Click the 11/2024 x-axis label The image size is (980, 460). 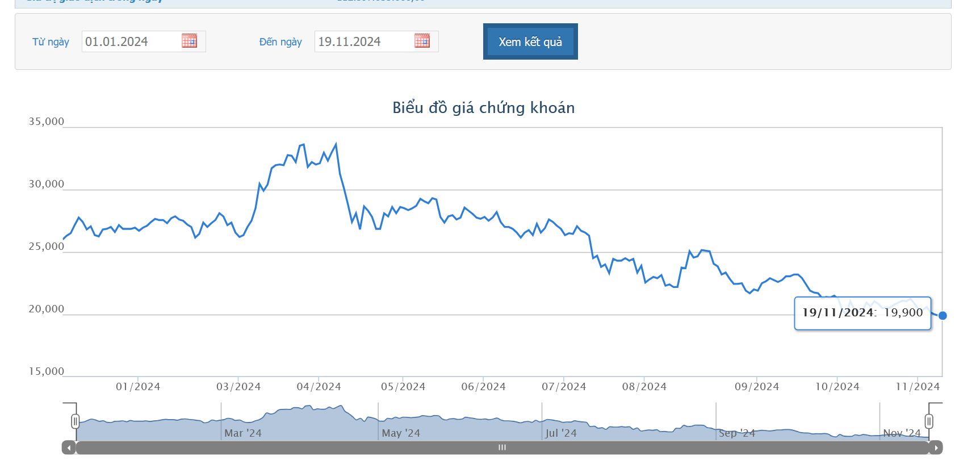click(918, 387)
